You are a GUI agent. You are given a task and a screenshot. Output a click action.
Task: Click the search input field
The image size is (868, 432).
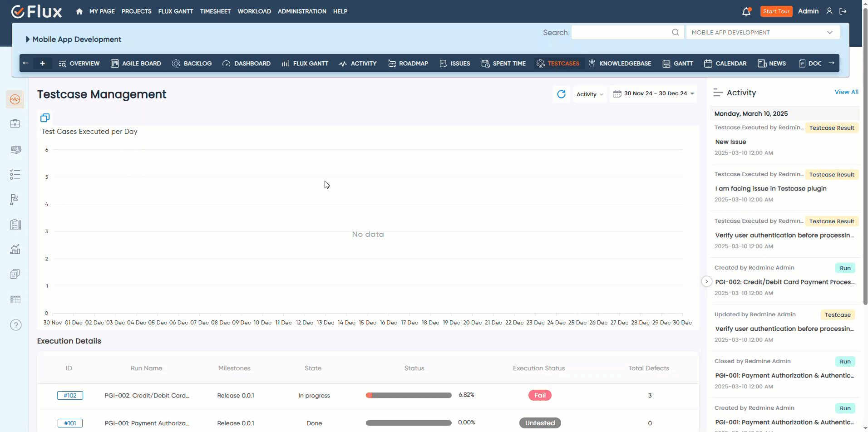(627, 32)
